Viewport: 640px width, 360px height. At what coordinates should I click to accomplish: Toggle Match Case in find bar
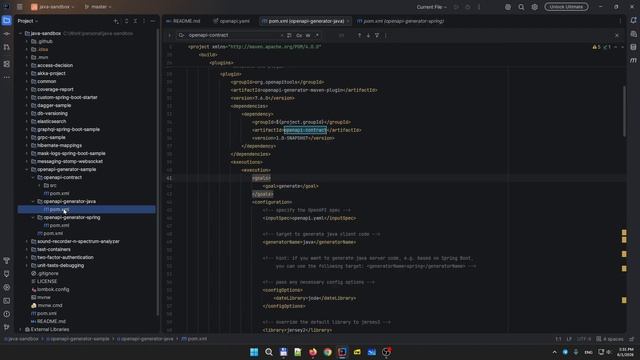(x=299, y=36)
